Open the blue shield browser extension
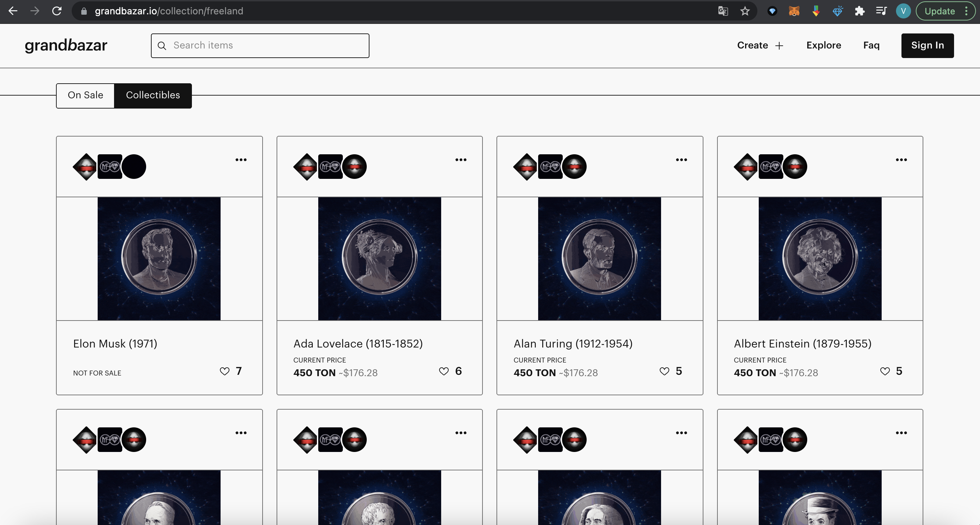The width and height of the screenshot is (980, 525). click(x=772, y=11)
